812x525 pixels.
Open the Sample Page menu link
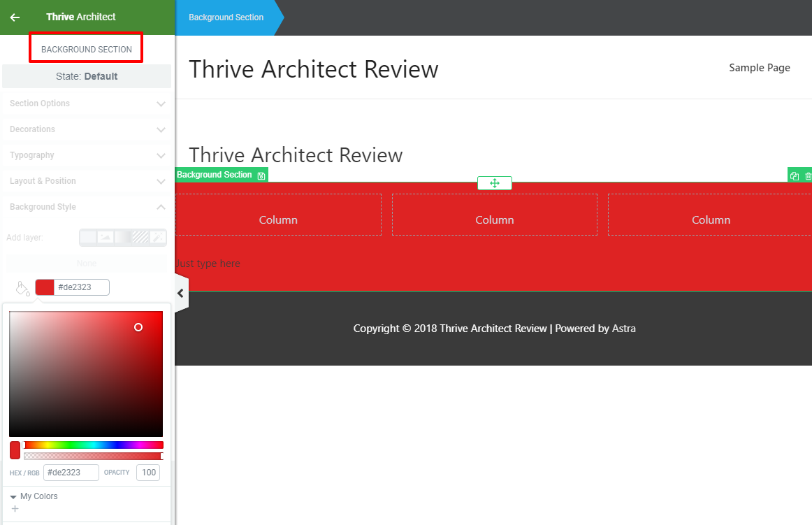pyautogui.click(x=759, y=68)
